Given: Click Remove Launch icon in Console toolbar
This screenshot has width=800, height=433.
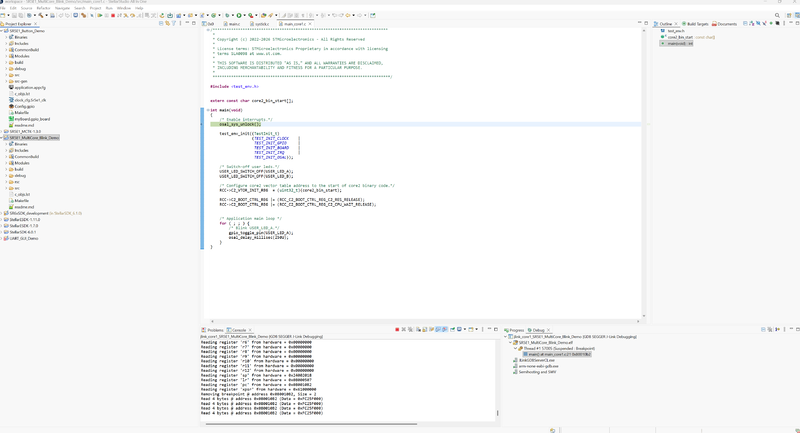Looking at the screenshot, I should click(404, 329).
